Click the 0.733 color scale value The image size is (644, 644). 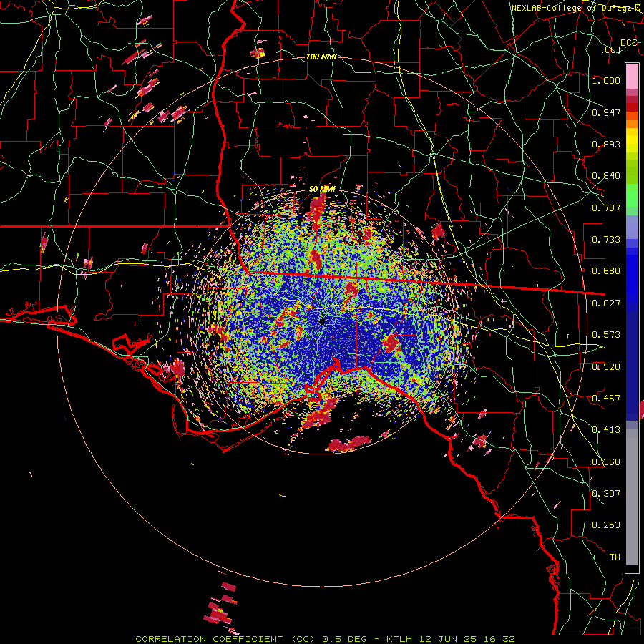606,240
